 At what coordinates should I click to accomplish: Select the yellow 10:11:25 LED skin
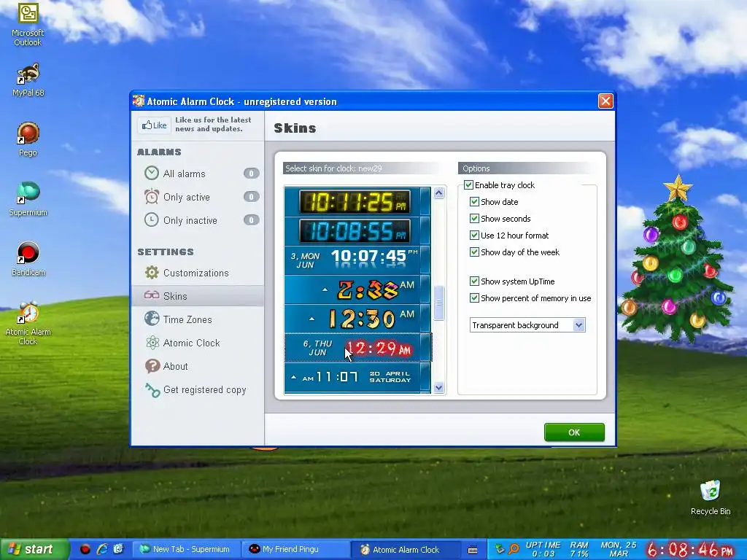tap(357, 201)
